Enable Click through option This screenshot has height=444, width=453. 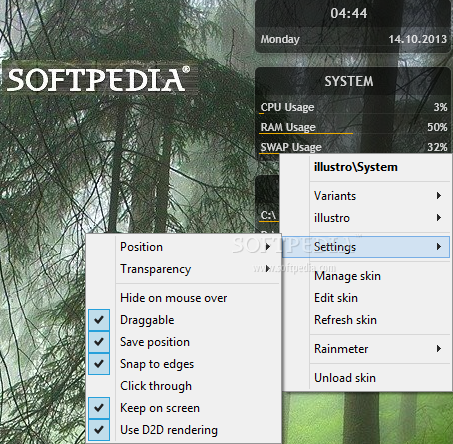point(183,386)
